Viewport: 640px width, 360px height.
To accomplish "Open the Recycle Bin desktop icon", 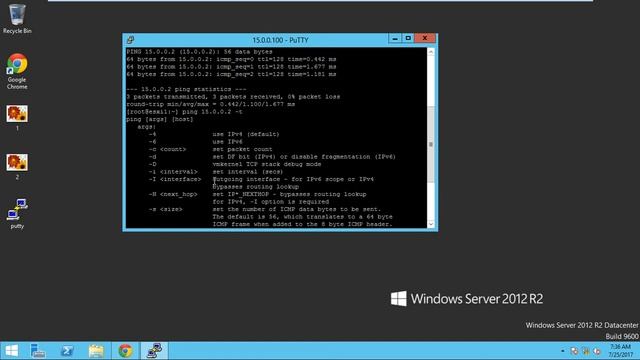I will click(x=17, y=18).
